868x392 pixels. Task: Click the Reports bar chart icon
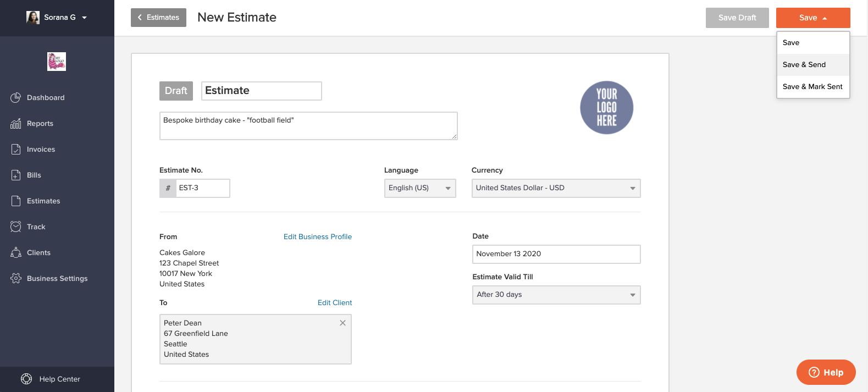16,124
